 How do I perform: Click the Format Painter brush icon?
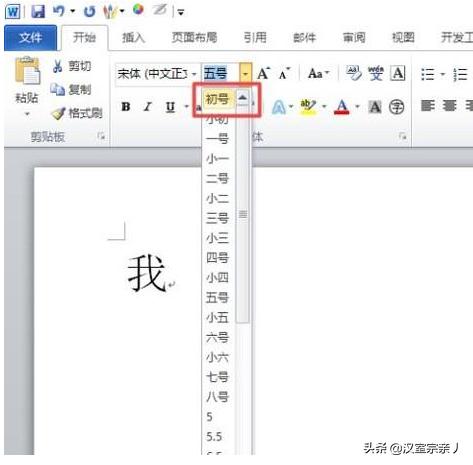58,113
